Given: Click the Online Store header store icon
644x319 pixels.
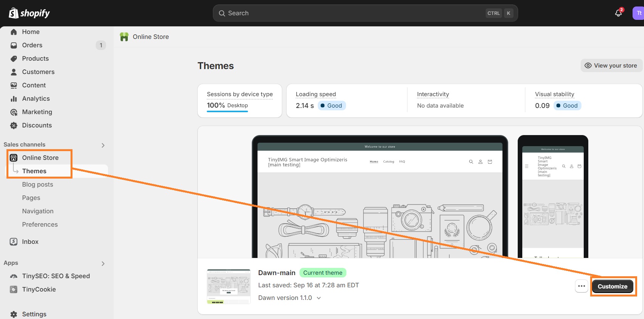Looking at the screenshot, I should tap(124, 37).
